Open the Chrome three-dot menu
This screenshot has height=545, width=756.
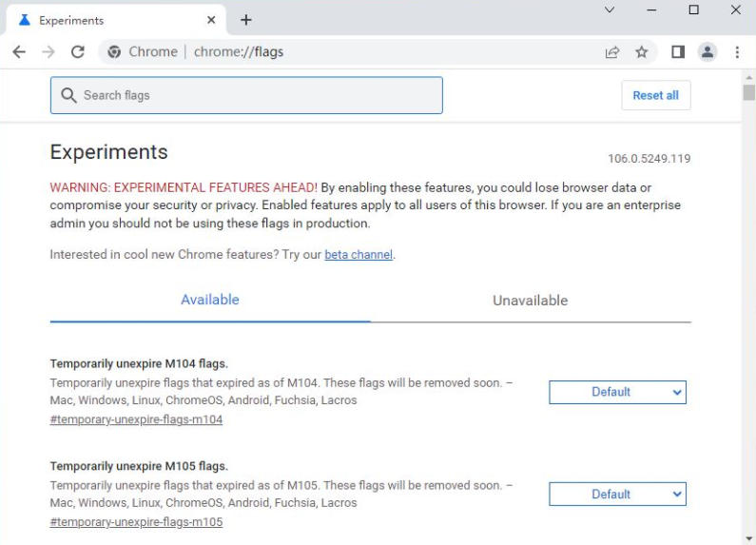pos(737,51)
